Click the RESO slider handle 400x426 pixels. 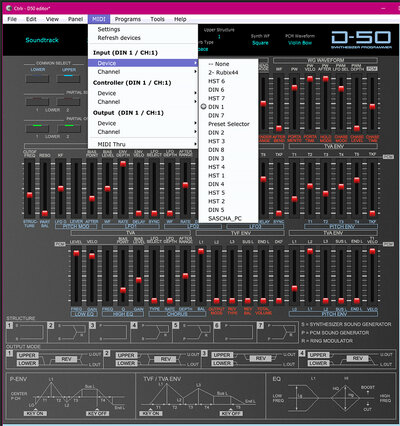(x=45, y=213)
